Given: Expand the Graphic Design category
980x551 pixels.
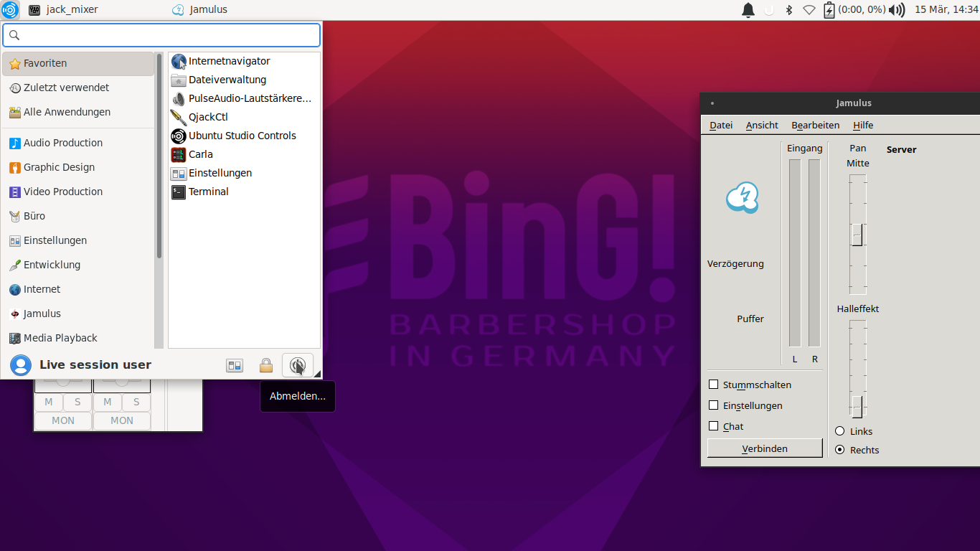Looking at the screenshot, I should pos(59,167).
